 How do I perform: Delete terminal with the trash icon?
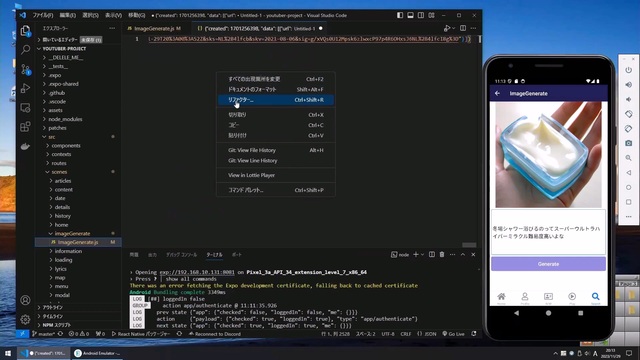pyautogui.click(x=442, y=254)
